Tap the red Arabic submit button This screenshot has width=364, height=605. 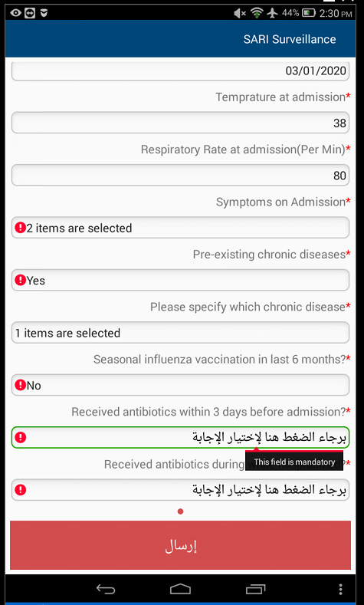coord(180,545)
